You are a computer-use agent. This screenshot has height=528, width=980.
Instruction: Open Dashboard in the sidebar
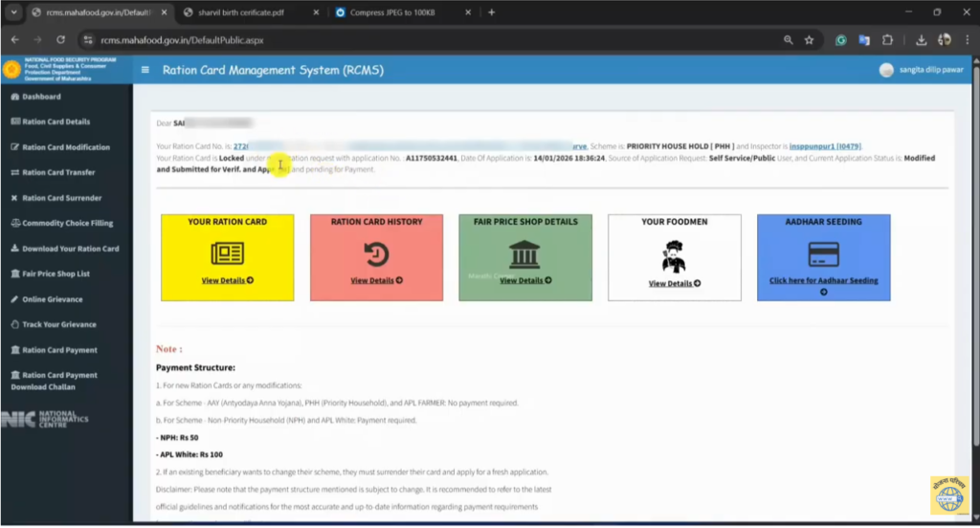[x=41, y=97]
